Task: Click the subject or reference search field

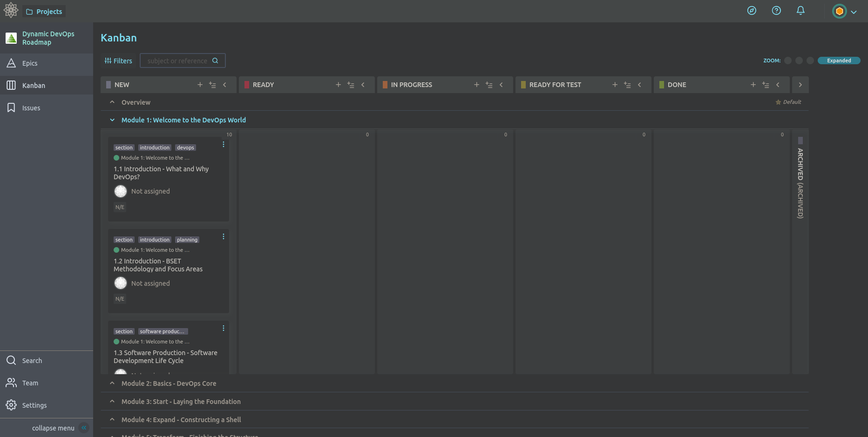Action: pos(177,61)
